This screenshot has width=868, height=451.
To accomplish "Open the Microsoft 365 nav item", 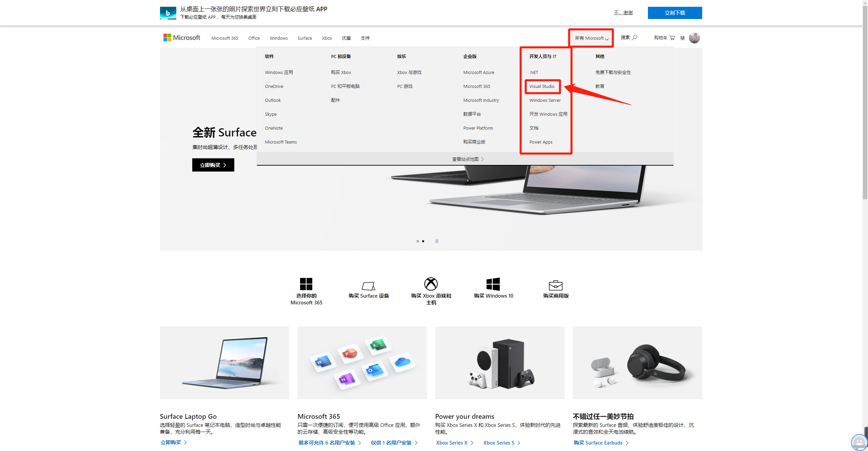I will tap(225, 38).
